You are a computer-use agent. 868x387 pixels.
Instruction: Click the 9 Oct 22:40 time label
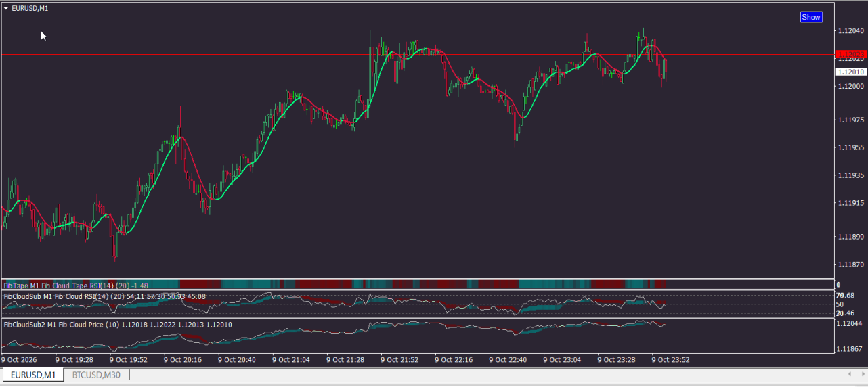508,360
